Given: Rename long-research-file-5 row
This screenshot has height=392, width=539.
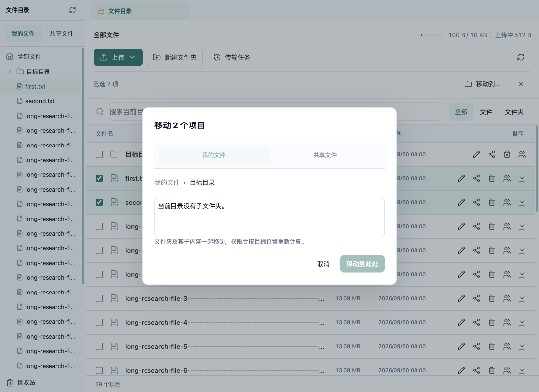Looking at the screenshot, I should click(x=461, y=346).
